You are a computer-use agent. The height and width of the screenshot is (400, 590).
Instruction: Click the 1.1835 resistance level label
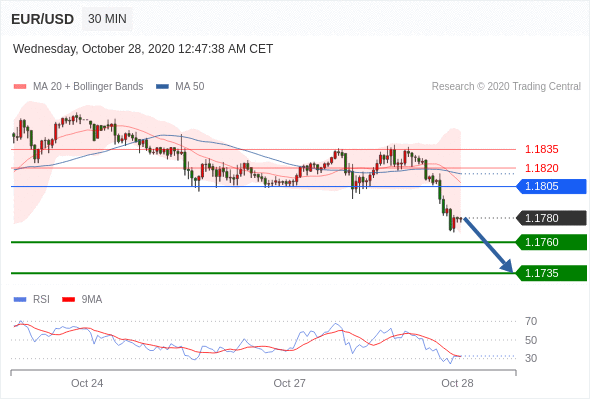coord(542,149)
